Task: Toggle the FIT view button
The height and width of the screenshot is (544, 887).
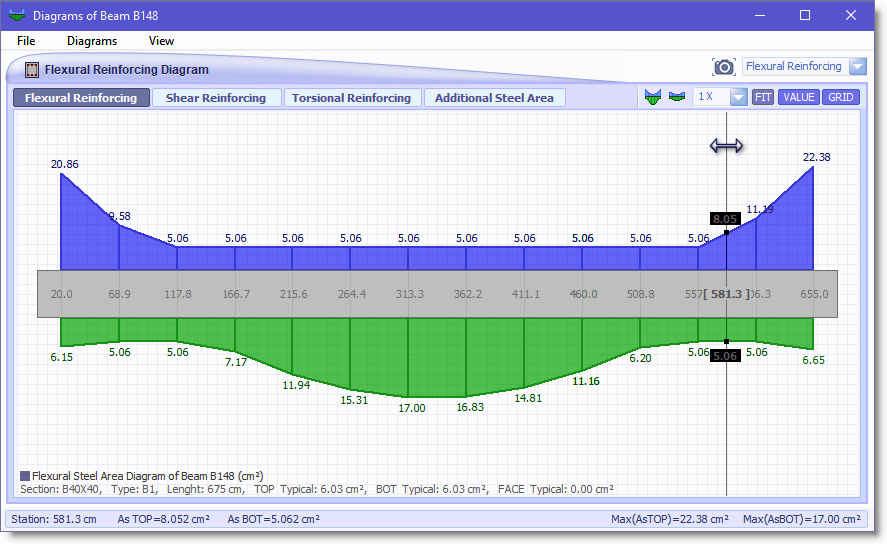Action: (763, 97)
